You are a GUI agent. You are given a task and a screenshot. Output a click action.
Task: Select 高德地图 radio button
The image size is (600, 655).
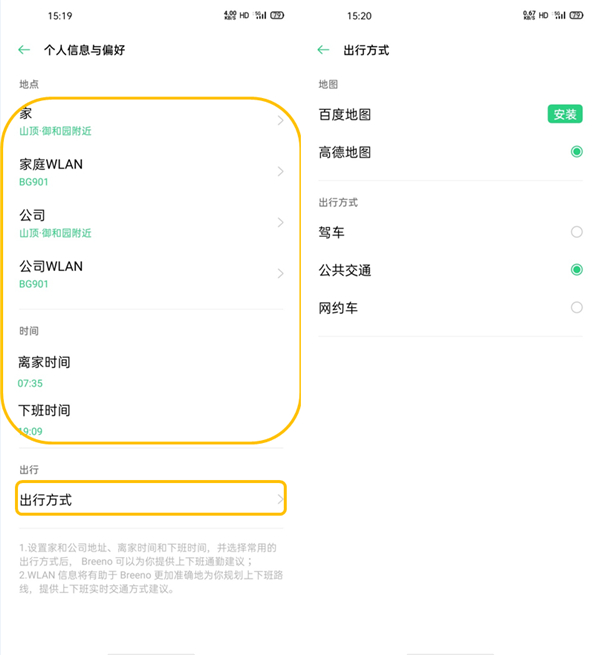pos(576,152)
